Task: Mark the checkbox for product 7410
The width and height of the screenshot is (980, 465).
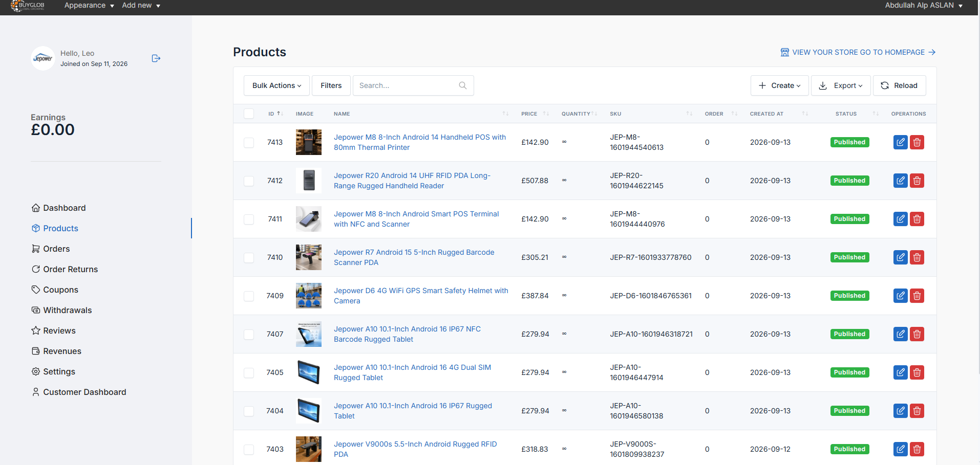Action: coord(249,258)
